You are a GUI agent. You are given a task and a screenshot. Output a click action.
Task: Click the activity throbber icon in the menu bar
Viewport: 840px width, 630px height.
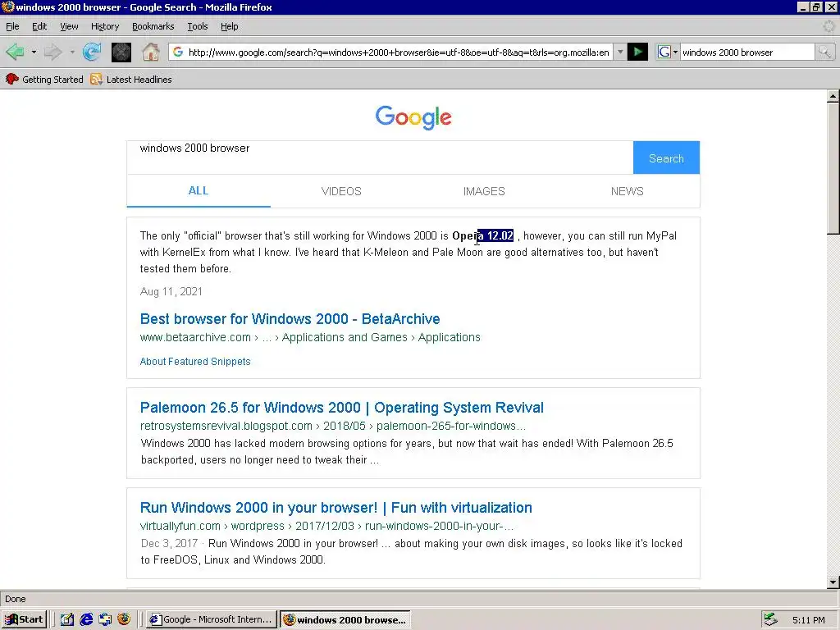[829, 26]
